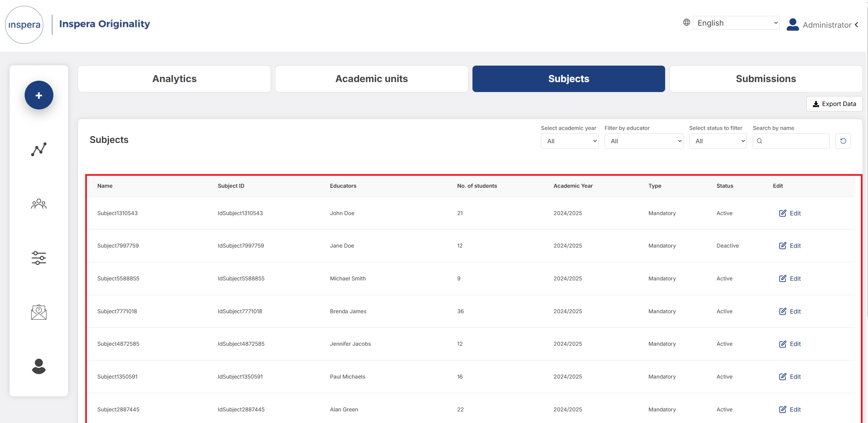The width and height of the screenshot is (868, 423).
Task: Click the Inspera Originality title
Action: coord(104,24)
